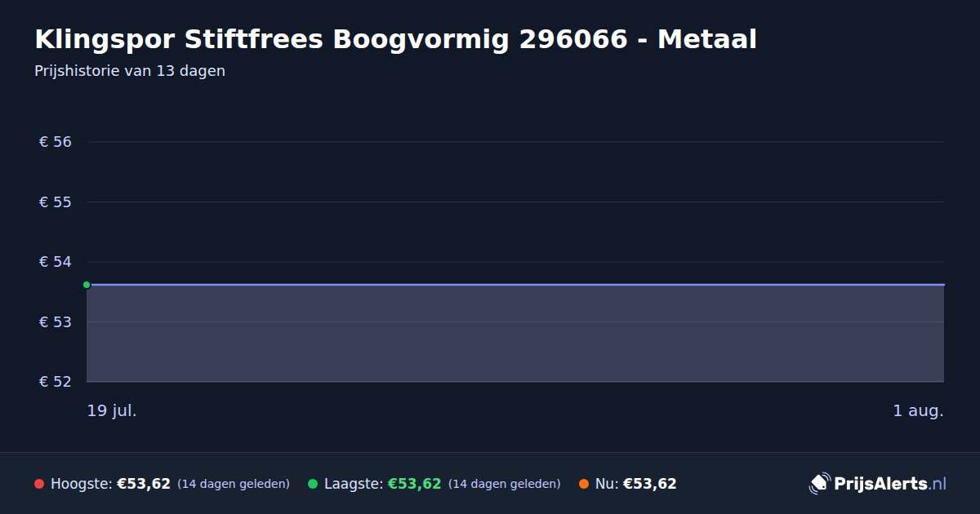The height and width of the screenshot is (514, 980).
Task: Click the green Laagste price €53,62 value
Action: [x=414, y=484]
